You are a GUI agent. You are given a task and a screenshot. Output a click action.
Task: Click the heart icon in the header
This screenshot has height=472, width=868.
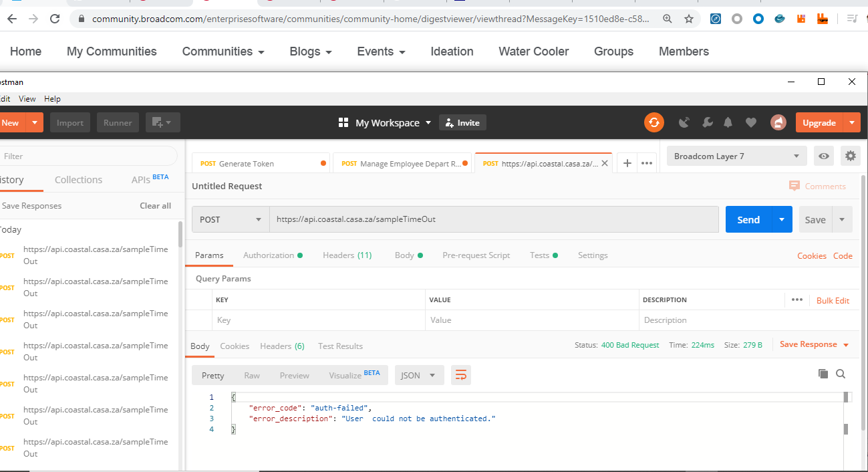coord(750,122)
